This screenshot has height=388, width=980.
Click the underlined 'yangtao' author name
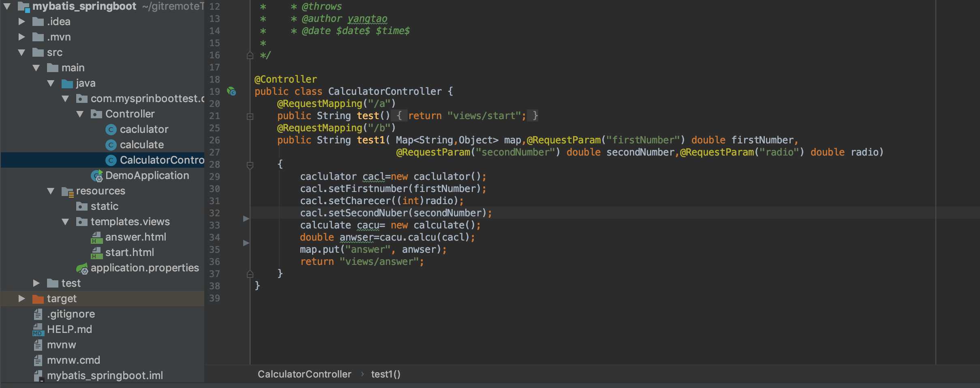367,19
